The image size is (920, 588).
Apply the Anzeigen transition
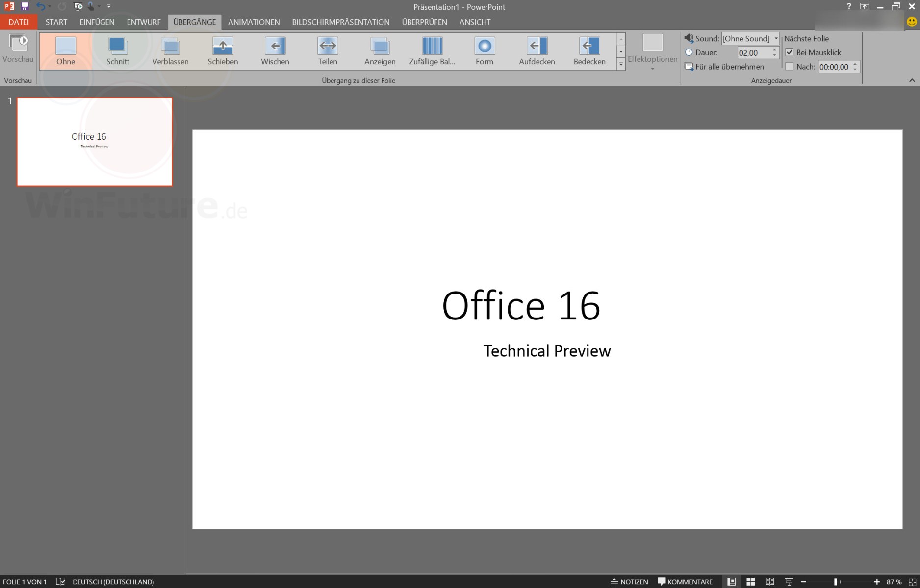380,51
